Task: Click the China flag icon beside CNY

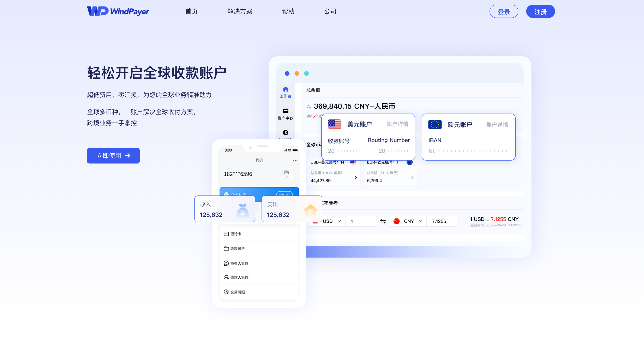Action: point(396,221)
